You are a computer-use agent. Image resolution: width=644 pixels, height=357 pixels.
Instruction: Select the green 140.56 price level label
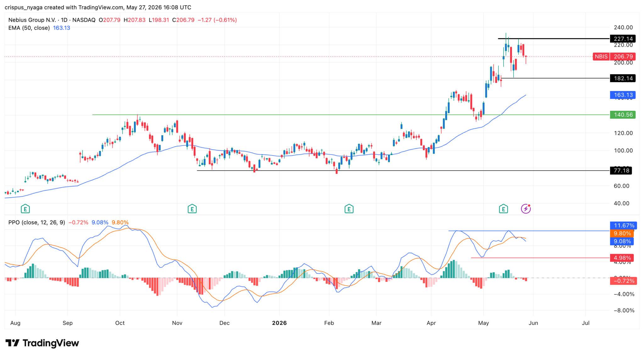(623, 115)
